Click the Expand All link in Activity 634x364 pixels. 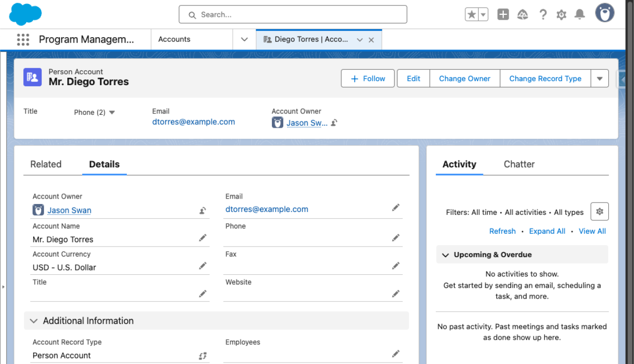[547, 231]
